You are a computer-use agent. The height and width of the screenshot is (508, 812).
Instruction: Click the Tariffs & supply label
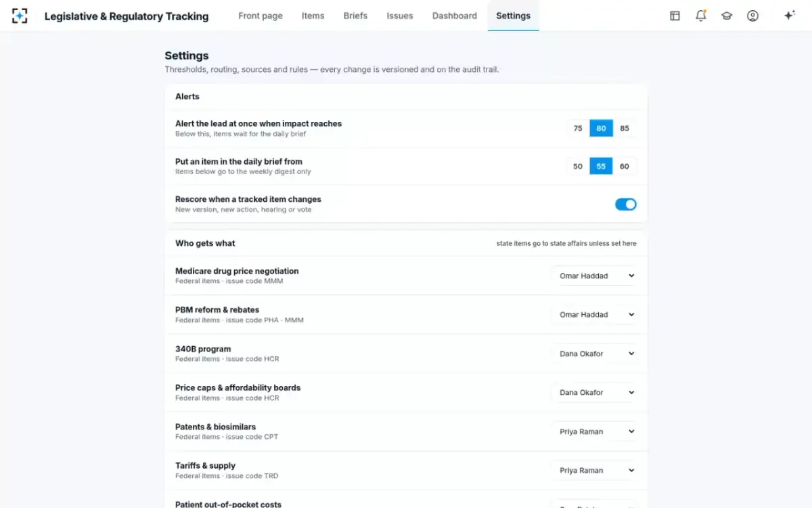[x=205, y=465]
